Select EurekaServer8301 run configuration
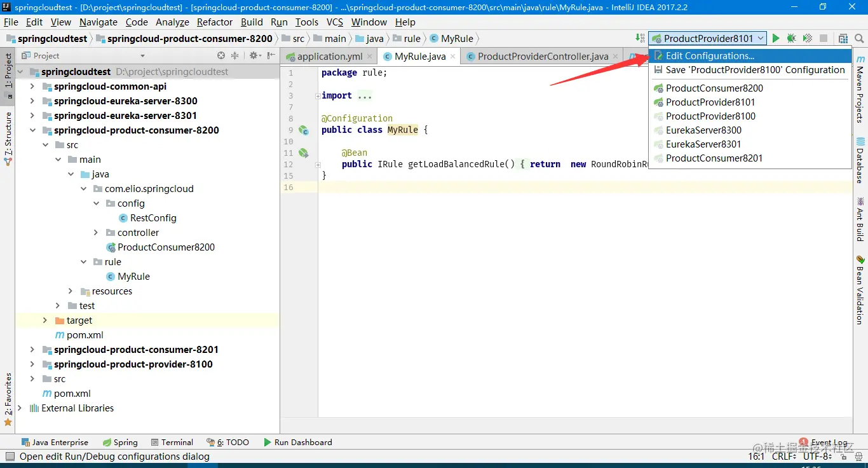 pos(750,144)
